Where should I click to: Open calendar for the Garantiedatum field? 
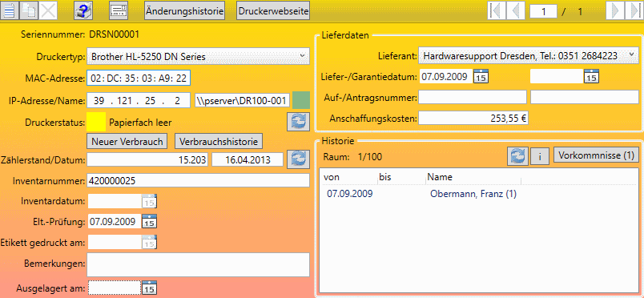(x=591, y=77)
